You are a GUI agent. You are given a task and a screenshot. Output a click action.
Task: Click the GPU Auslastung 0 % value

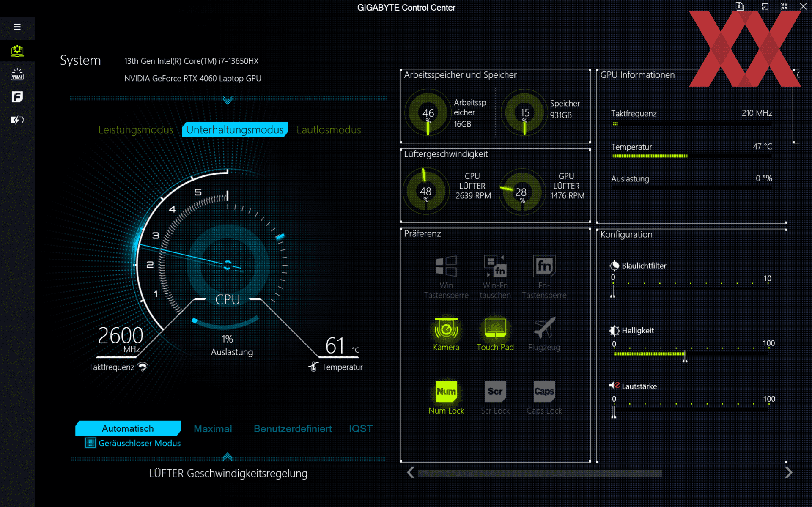[764, 178]
